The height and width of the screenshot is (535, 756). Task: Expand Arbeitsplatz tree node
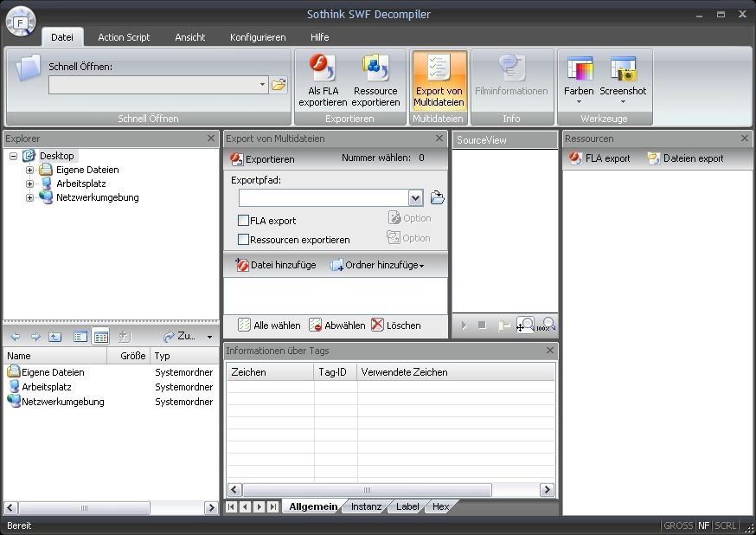click(29, 184)
